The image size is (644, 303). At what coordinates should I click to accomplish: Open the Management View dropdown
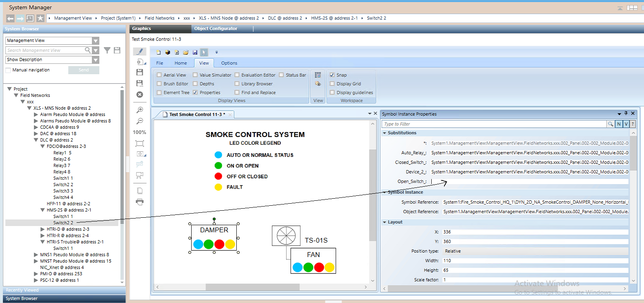click(x=96, y=41)
